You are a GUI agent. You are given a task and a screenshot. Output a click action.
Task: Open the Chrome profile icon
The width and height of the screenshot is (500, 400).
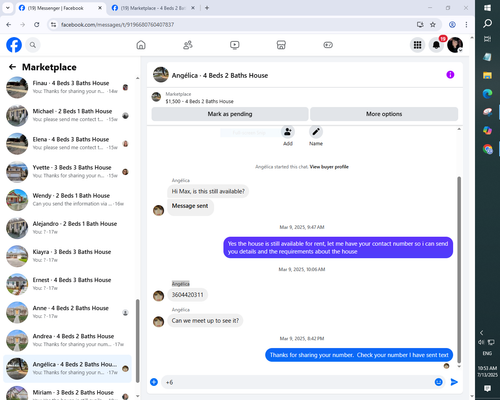click(452, 25)
